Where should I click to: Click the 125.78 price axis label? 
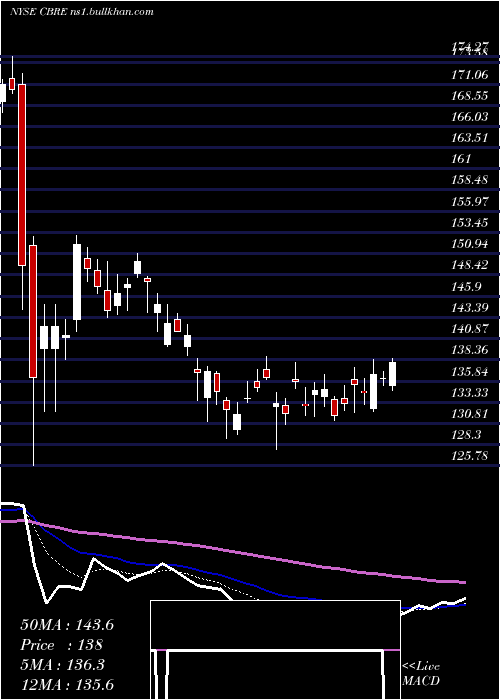[470, 456]
